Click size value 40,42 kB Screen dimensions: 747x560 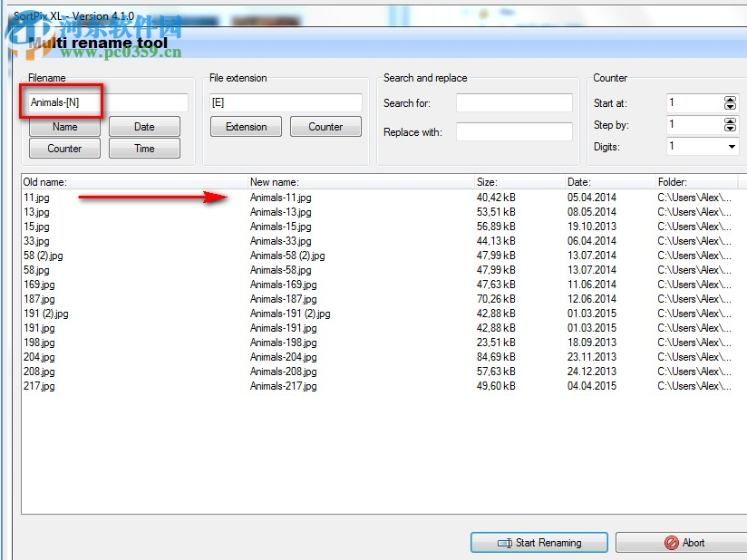[x=496, y=198]
